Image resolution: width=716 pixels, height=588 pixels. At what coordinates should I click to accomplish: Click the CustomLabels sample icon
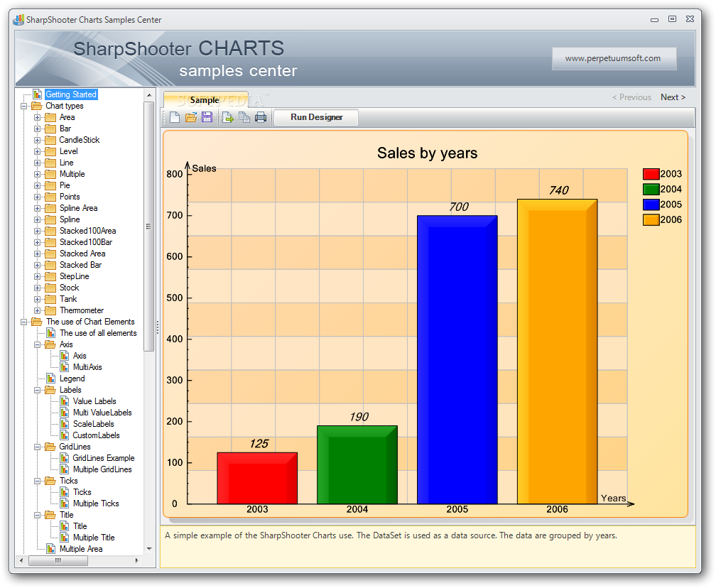[65, 435]
